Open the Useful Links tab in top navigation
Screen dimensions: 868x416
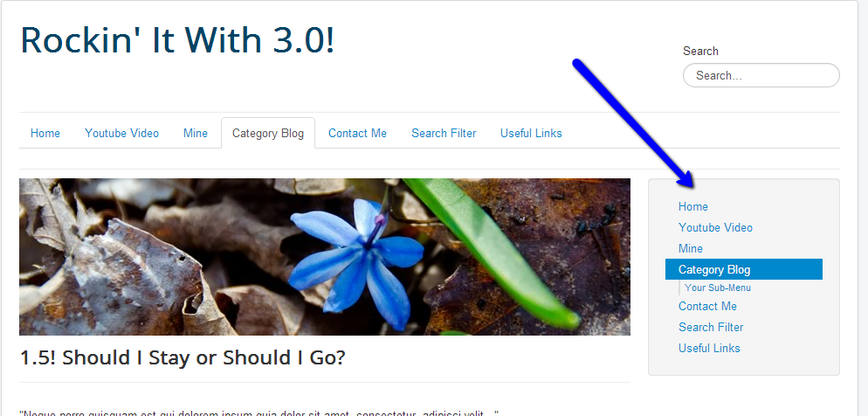pos(532,134)
